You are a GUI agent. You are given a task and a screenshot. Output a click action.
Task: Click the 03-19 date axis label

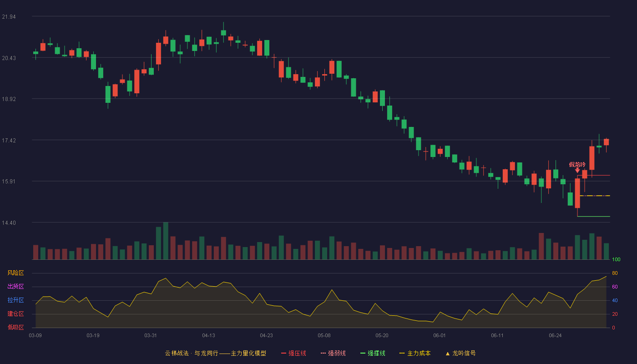pyautogui.click(x=93, y=335)
